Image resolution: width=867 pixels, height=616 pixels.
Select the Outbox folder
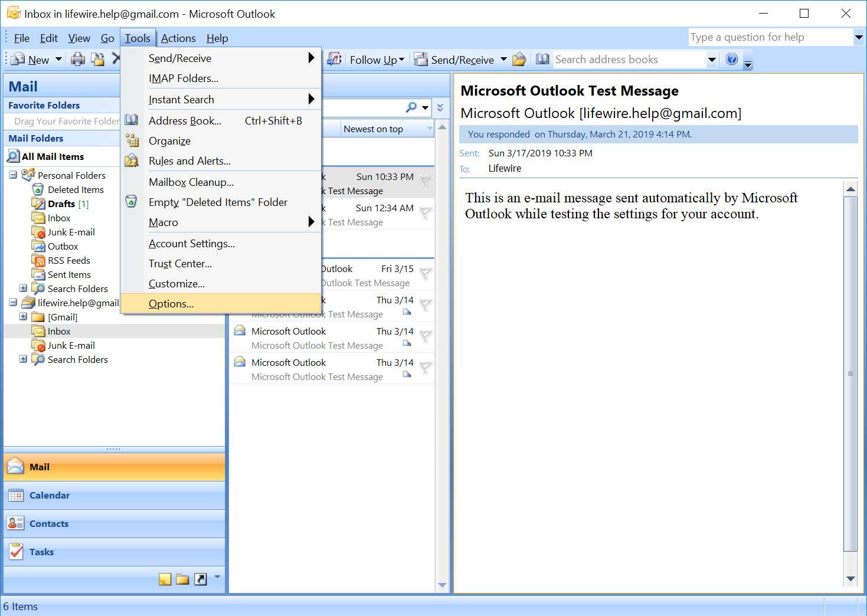click(x=63, y=246)
